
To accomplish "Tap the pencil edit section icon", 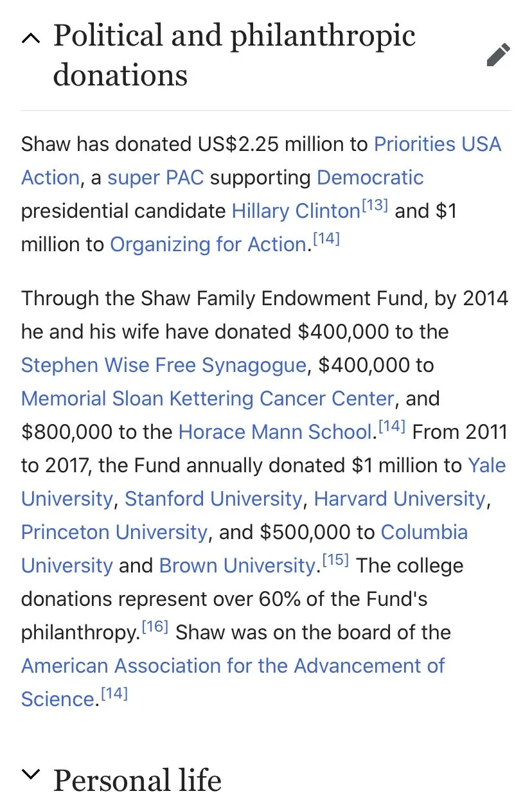I will [x=498, y=55].
